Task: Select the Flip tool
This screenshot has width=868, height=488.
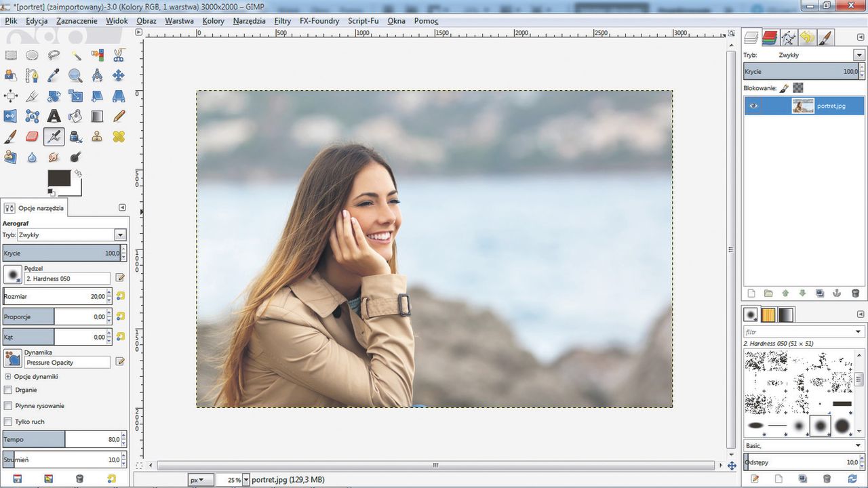Action: pyautogui.click(x=11, y=117)
